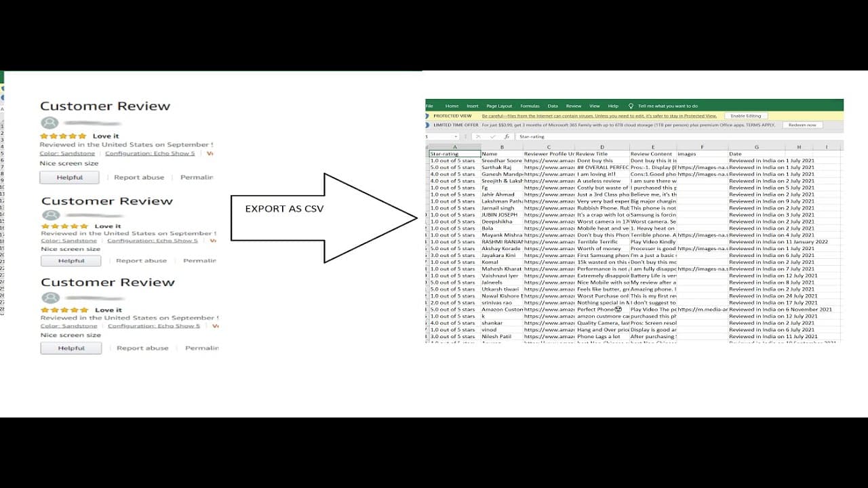The height and width of the screenshot is (488, 868).
Task: Click the third review's five-star rating
Action: (x=65, y=310)
